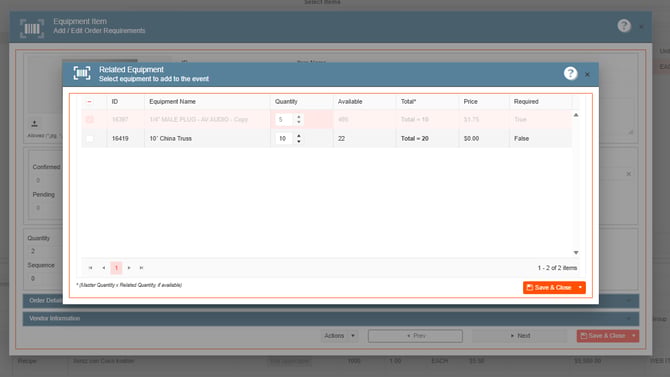Decrease quantity for 10' China Truss
Screen dimensions: 670x377
click(298, 141)
